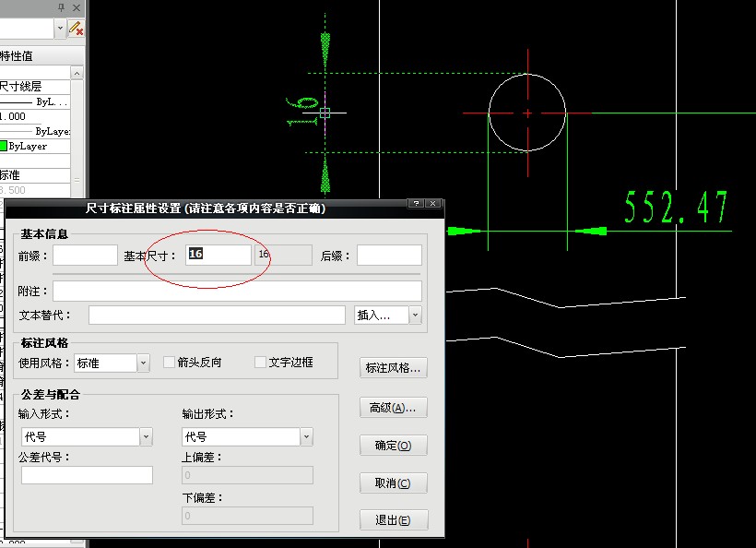Click the 取消(C) cancel button

click(394, 483)
